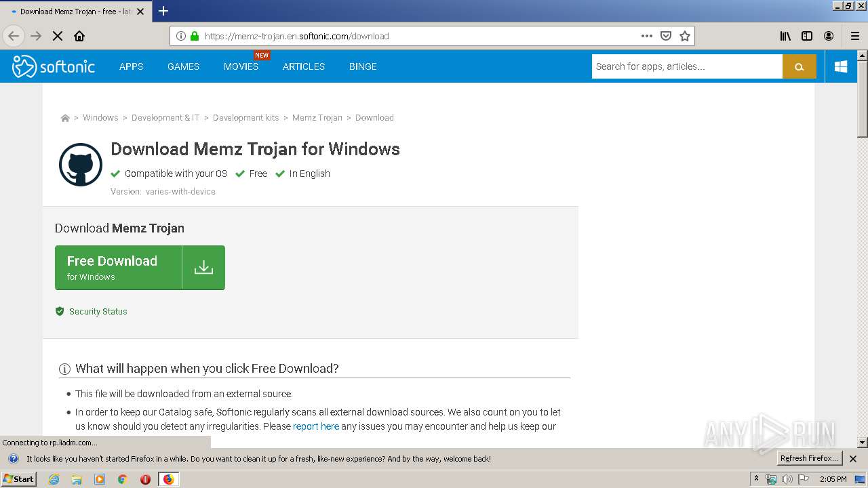Screen dimensions: 868x488
Task: Click the Search for apps input field
Action: pyautogui.click(x=687, y=66)
